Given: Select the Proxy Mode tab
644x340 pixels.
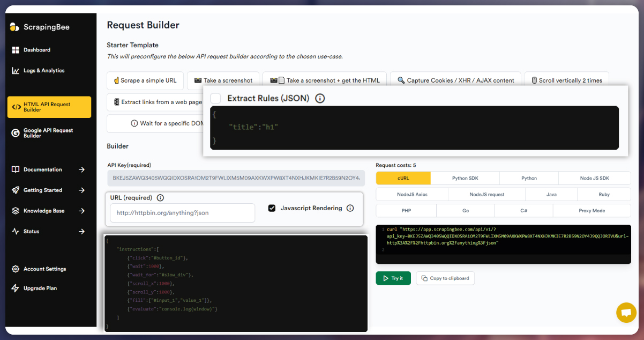Looking at the screenshot, I should pyautogui.click(x=591, y=211).
